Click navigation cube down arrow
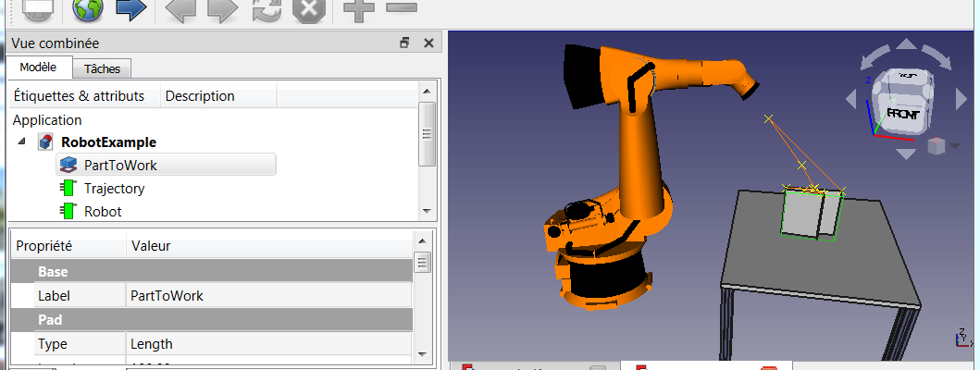Image resolution: width=980 pixels, height=370 pixels. click(906, 153)
